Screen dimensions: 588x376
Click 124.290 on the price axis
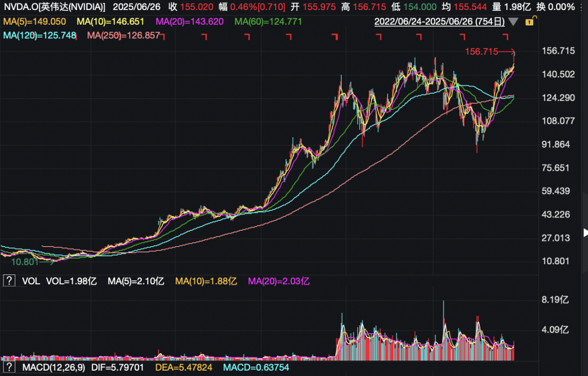[x=558, y=98]
